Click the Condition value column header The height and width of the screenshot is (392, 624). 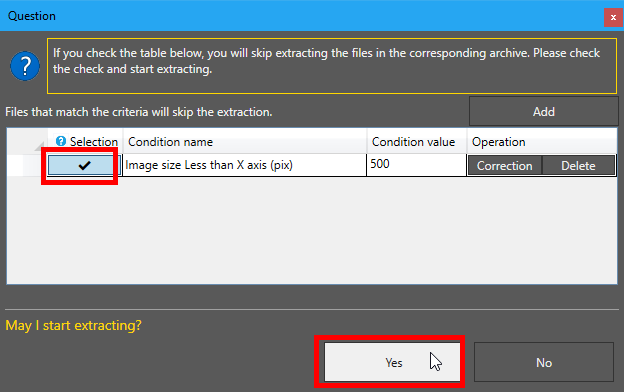[417, 142]
